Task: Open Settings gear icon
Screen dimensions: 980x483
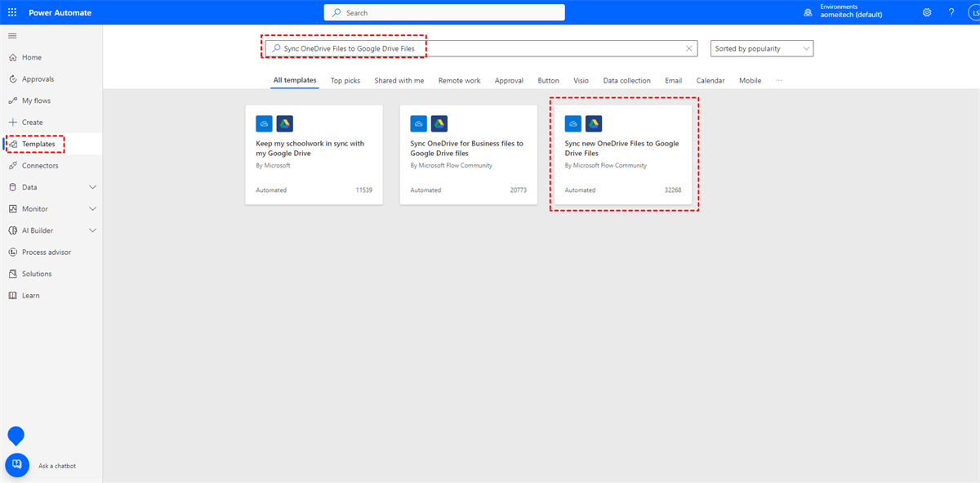Action: [x=927, y=12]
